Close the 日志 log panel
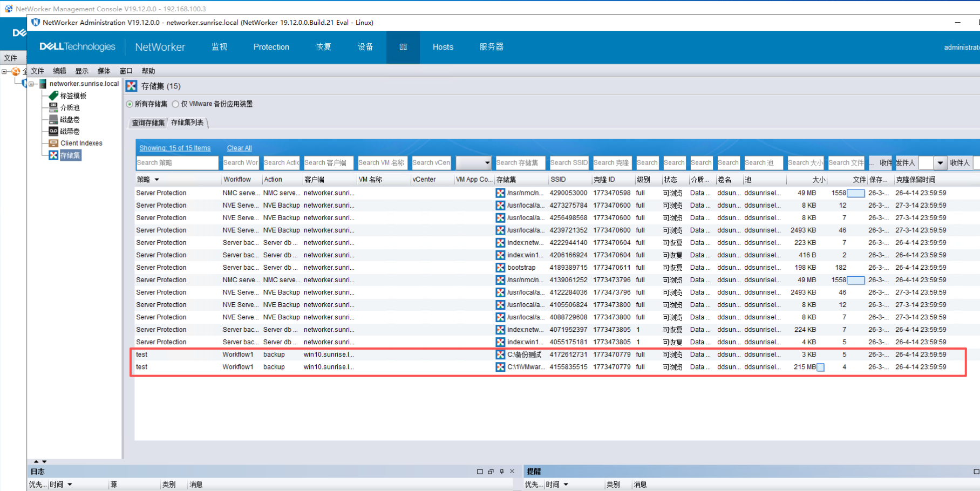The height and width of the screenshot is (491, 980). [512, 472]
